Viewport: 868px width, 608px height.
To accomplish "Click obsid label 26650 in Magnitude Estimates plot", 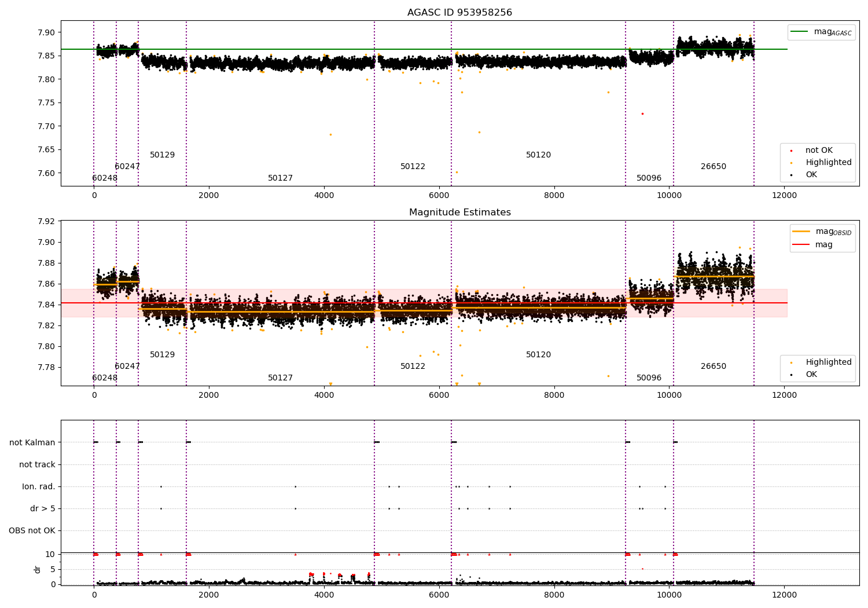I will click(713, 367).
